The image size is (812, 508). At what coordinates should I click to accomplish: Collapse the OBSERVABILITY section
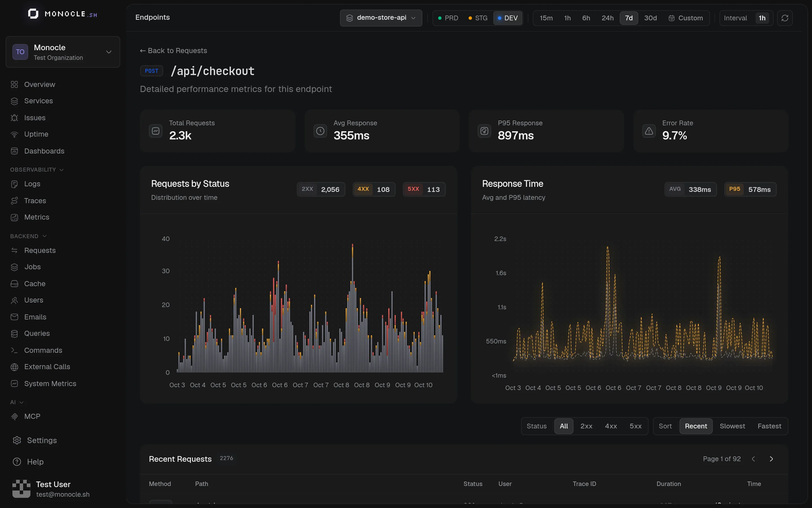tap(37, 170)
